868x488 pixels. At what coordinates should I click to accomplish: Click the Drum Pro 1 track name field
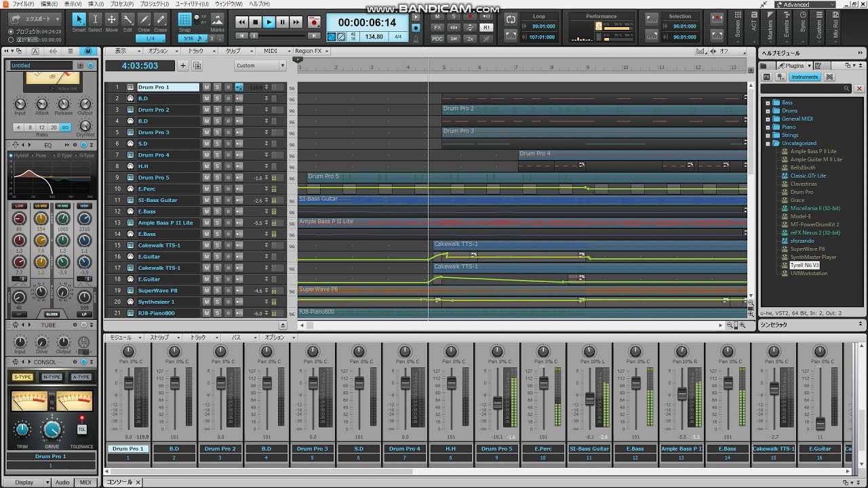point(168,87)
